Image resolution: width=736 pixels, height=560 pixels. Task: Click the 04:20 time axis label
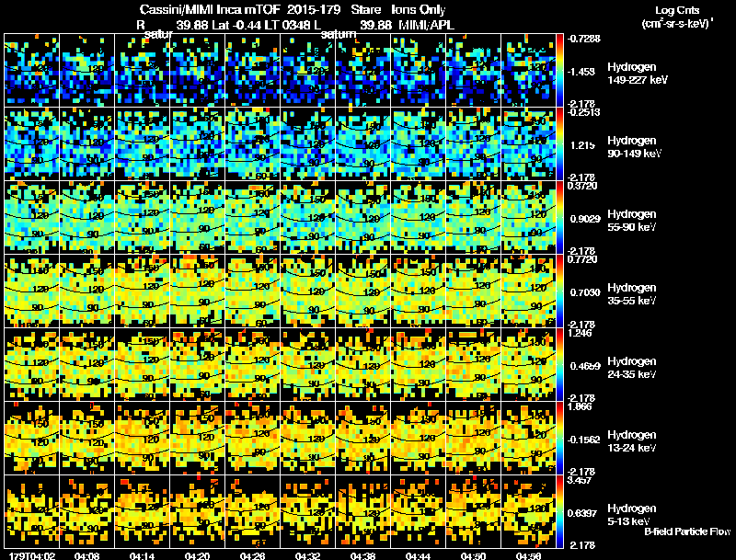pyautogui.click(x=197, y=555)
